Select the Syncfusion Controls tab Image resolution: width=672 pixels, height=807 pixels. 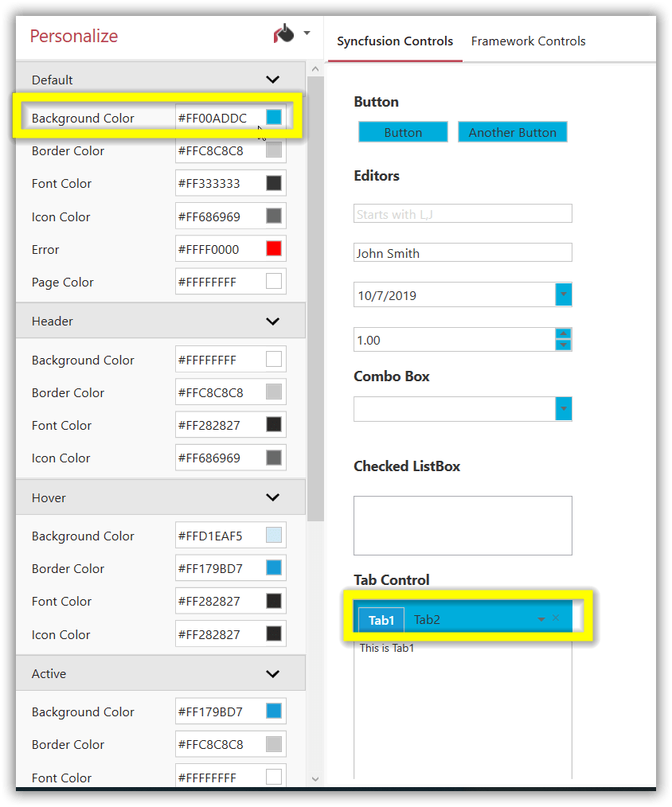395,41
